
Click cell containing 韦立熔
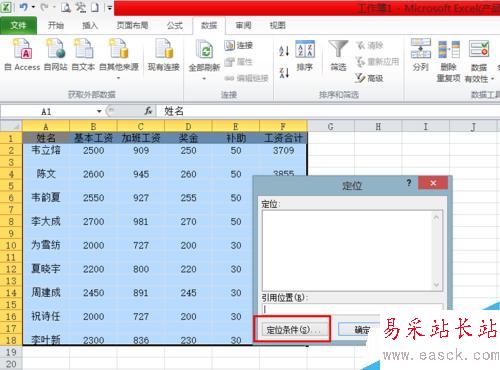(x=46, y=150)
